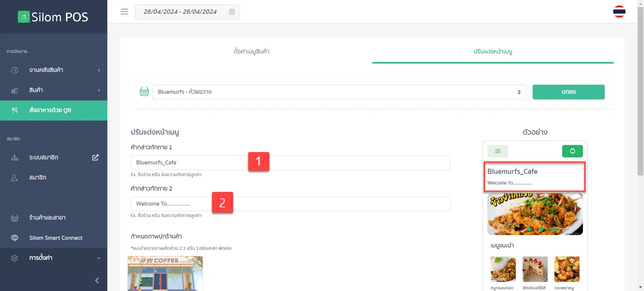Click the คำกล่าวทักทาย 1 input field
644x291 pixels.
(x=290, y=163)
